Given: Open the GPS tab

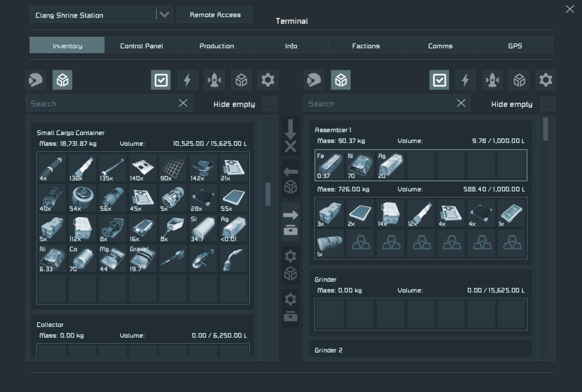Looking at the screenshot, I should [515, 46].
